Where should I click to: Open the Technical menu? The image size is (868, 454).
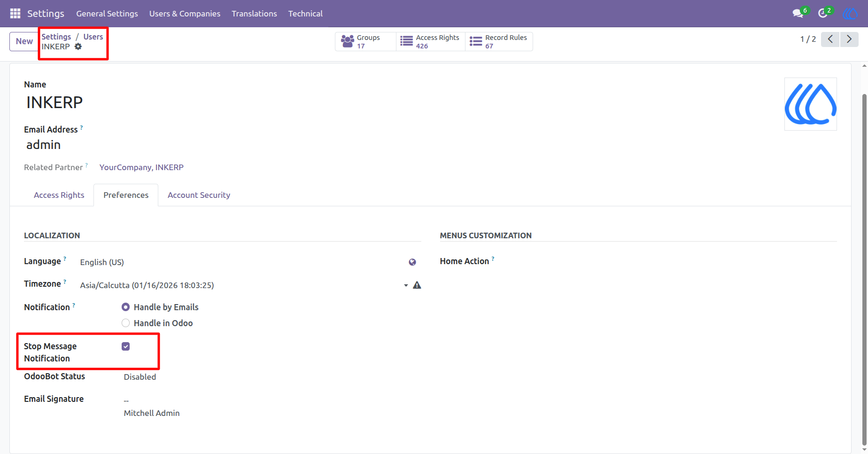305,14
